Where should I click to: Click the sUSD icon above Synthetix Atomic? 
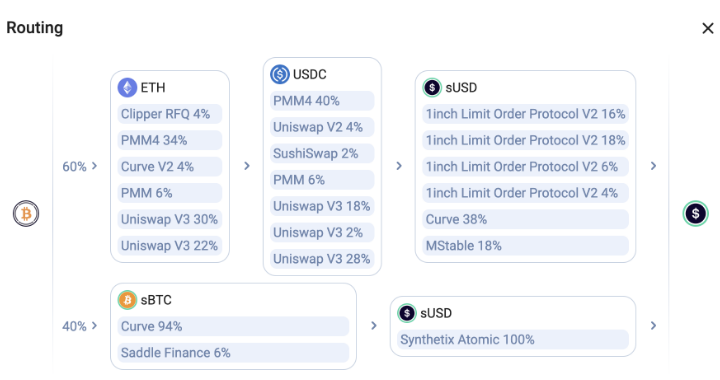(406, 313)
